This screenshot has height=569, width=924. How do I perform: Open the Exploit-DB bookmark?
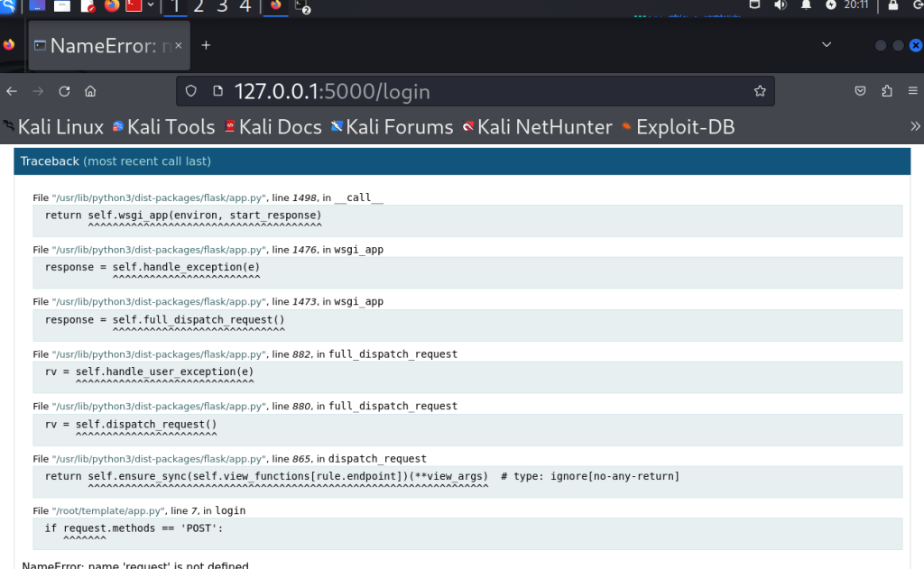pos(677,127)
